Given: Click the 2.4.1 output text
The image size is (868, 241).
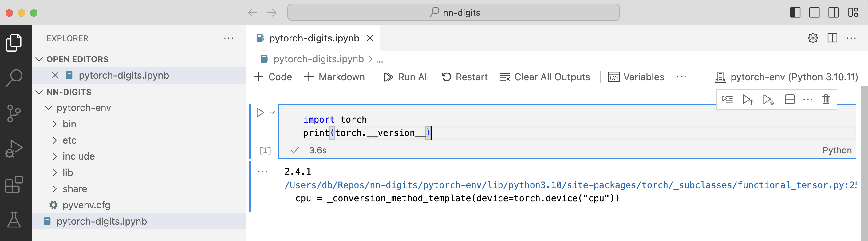Looking at the screenshot, I should pyautogui.click(x=298, y=172).
